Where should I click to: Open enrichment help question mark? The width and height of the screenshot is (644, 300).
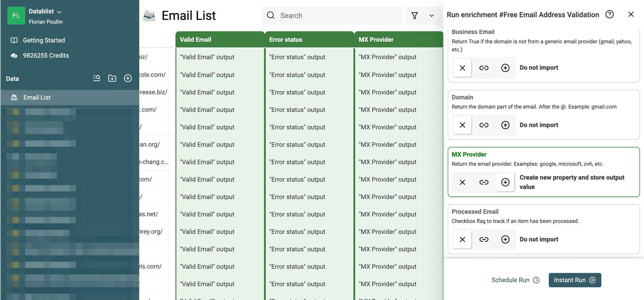point(609,14)
